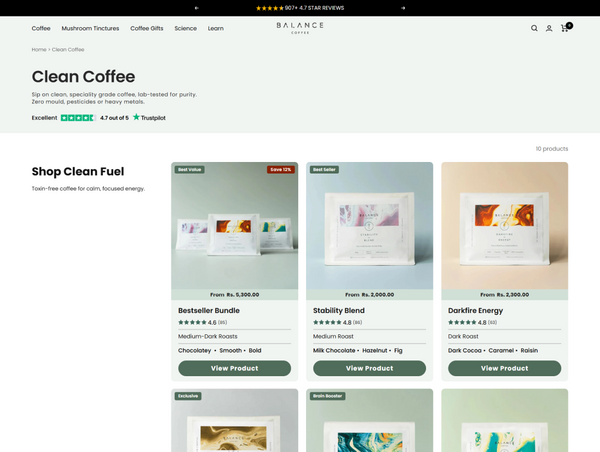Click the 'Shop Clean Fuel' heading
Screen dimensions: 600x452
[x=78, y=171]
